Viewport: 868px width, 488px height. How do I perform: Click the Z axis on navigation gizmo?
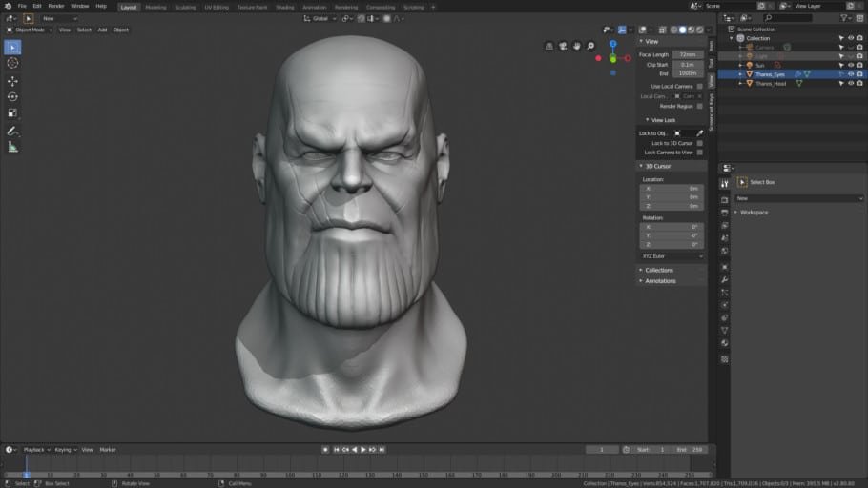point(612,44)
